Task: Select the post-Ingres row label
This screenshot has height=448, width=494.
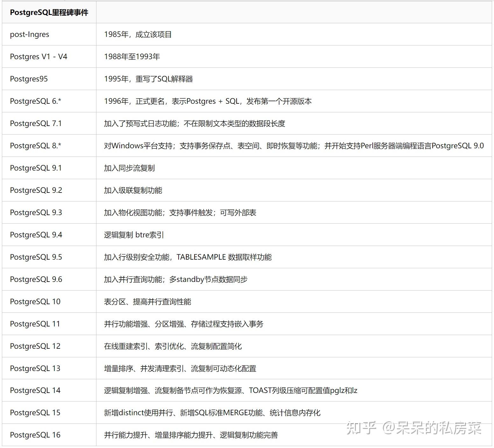Action: click(x=30, y=34)
